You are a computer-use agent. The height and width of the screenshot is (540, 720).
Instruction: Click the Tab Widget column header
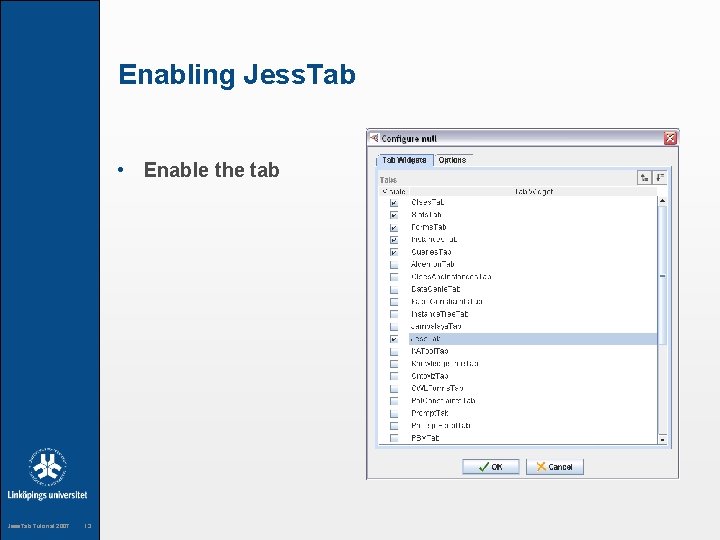[533, 191]
